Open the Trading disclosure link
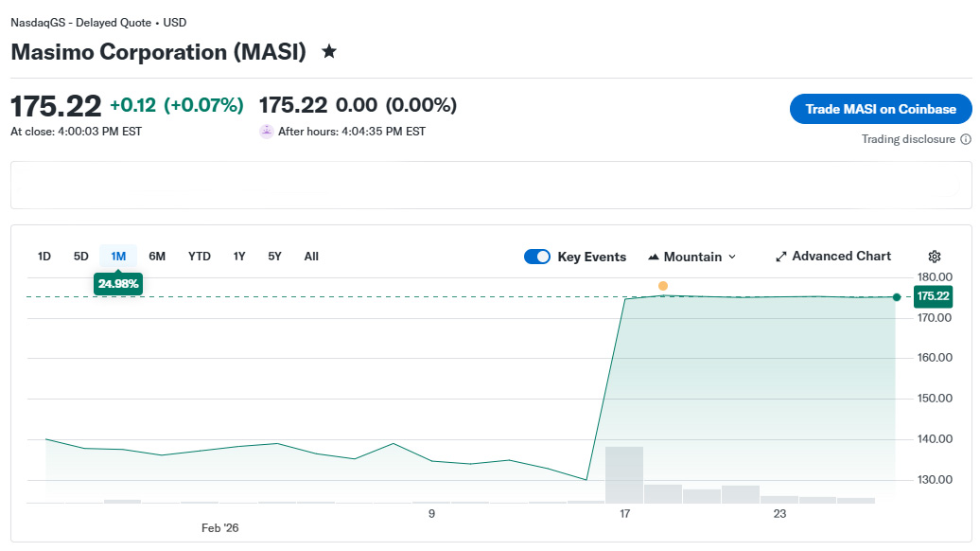Viewport: 980px width, 551px height. [x=908, y=139]
